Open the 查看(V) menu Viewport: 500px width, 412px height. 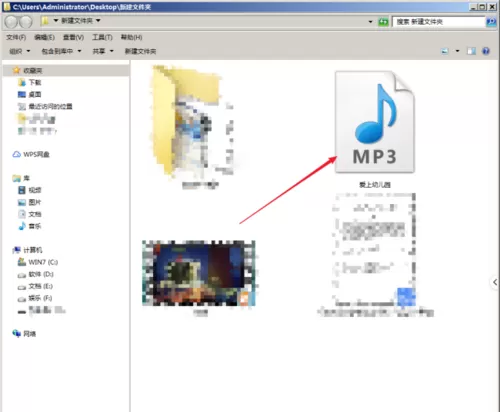[x=73, y=37]
